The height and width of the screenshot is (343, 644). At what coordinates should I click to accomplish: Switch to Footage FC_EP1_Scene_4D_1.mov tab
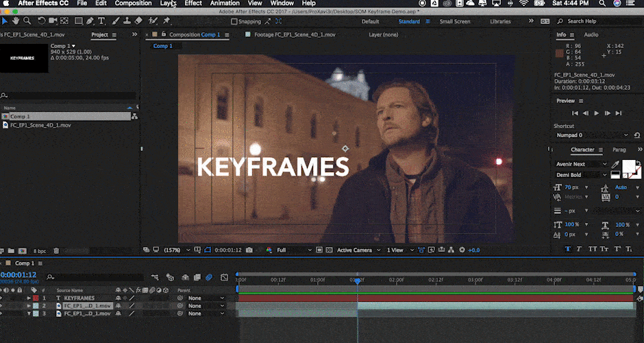point(295,35)
